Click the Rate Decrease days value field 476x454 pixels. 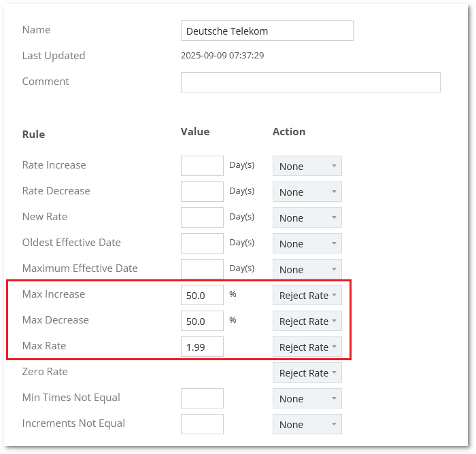tap(202, 192)
